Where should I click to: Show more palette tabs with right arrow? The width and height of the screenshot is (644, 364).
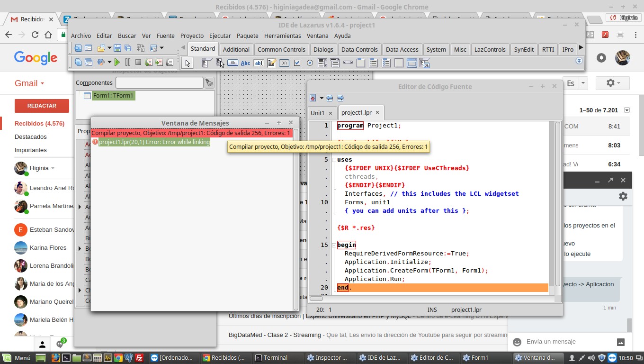tap(581, 47)
